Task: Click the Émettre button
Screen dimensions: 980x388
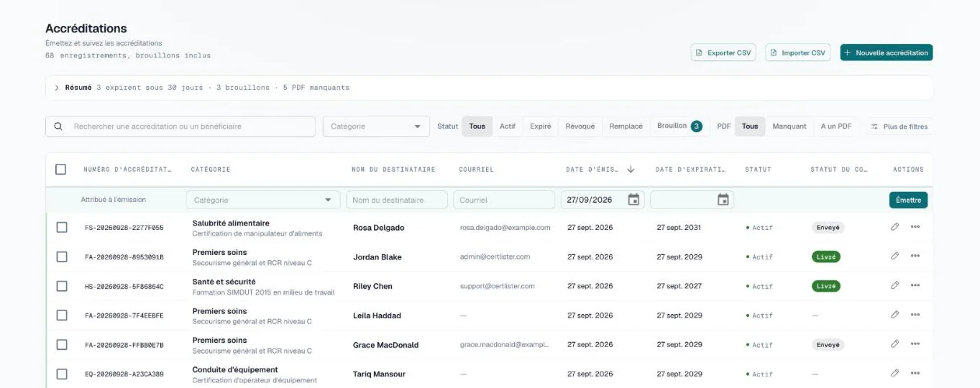Action: pos(908,200)
